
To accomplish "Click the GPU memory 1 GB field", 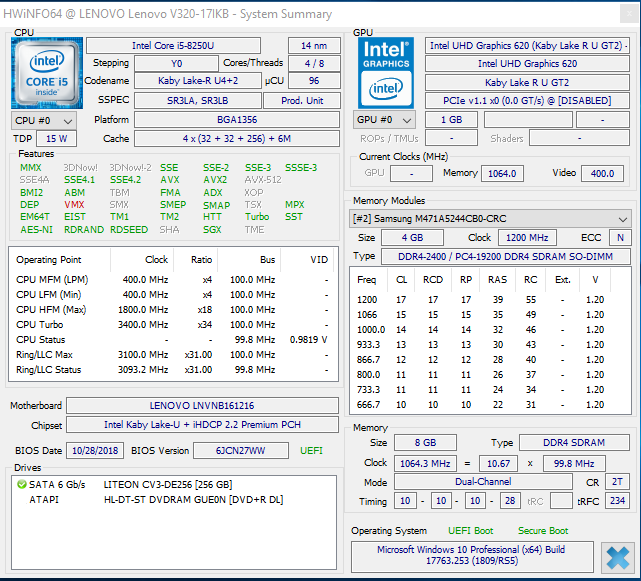I will click(451, 119).
